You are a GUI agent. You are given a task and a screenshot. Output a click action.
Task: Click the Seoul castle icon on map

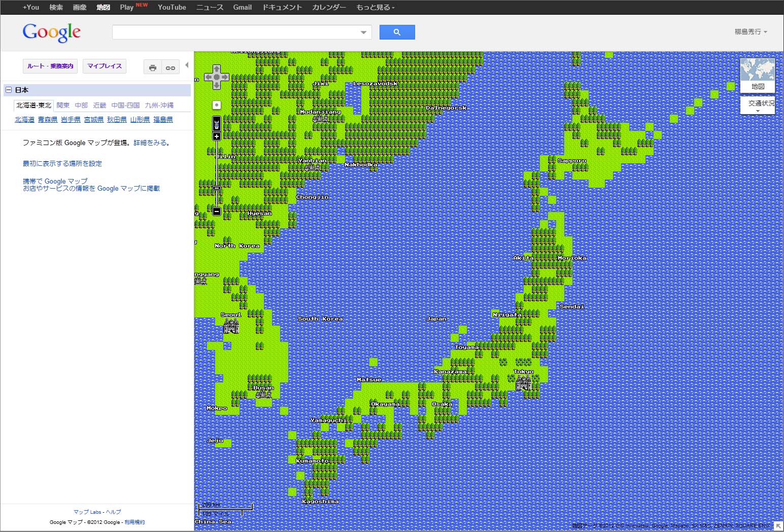[231, 327]
